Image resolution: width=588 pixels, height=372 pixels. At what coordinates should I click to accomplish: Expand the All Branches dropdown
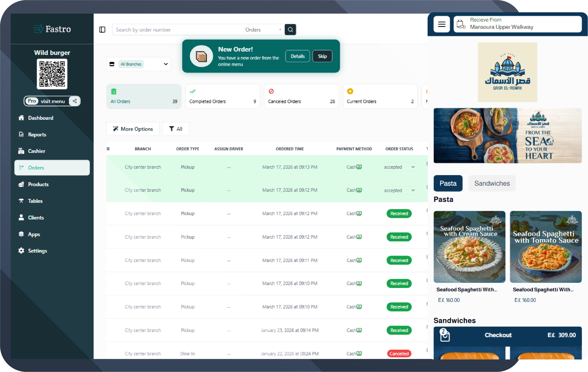(138, 64)
